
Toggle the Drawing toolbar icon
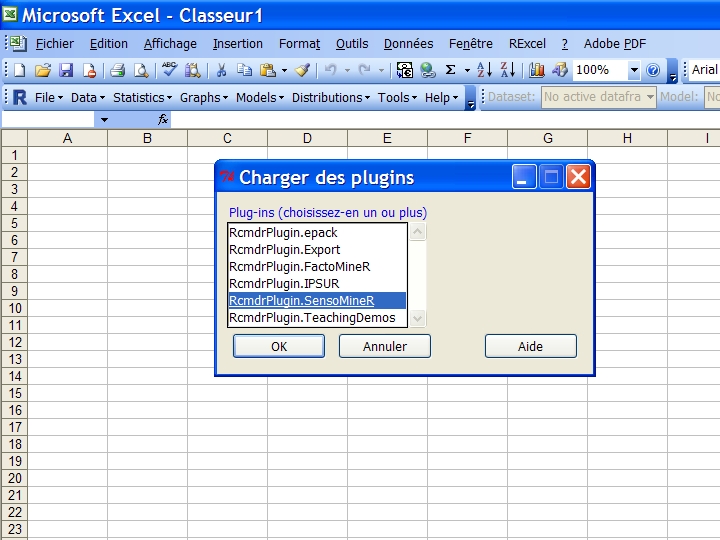point(560,70)
